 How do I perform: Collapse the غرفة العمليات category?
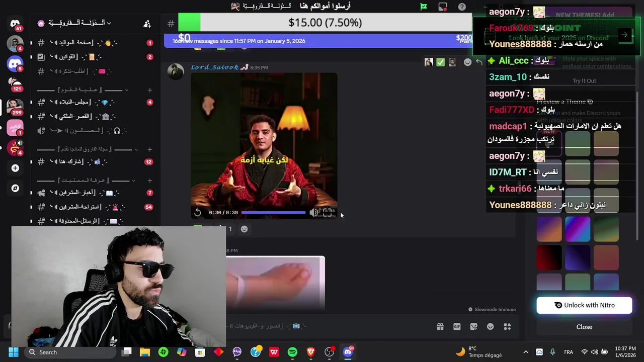coord(86,180)
